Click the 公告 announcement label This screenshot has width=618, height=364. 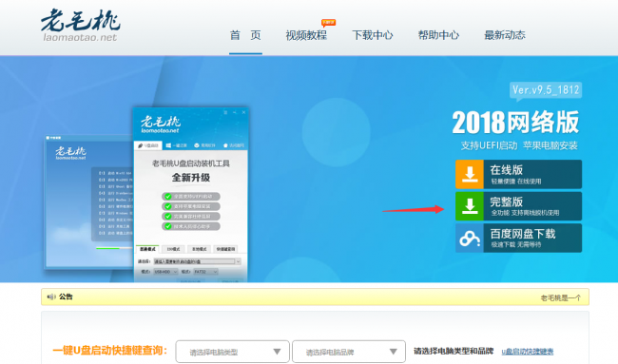(x=66, y=297)
